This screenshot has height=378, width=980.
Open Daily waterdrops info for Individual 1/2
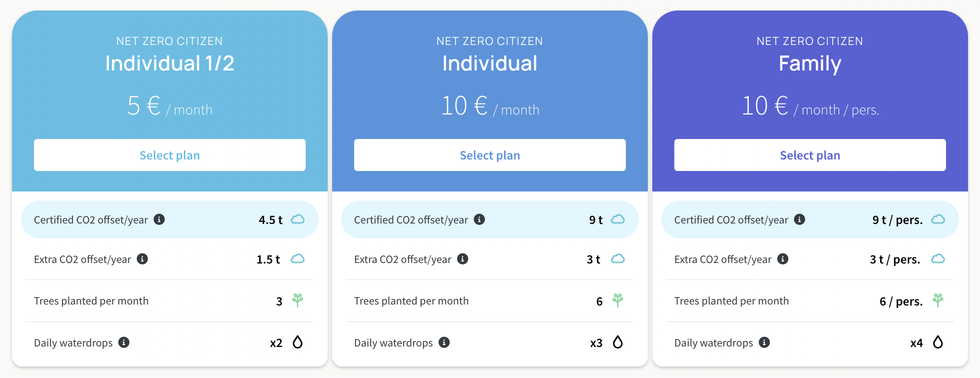(x=124, y=342)
